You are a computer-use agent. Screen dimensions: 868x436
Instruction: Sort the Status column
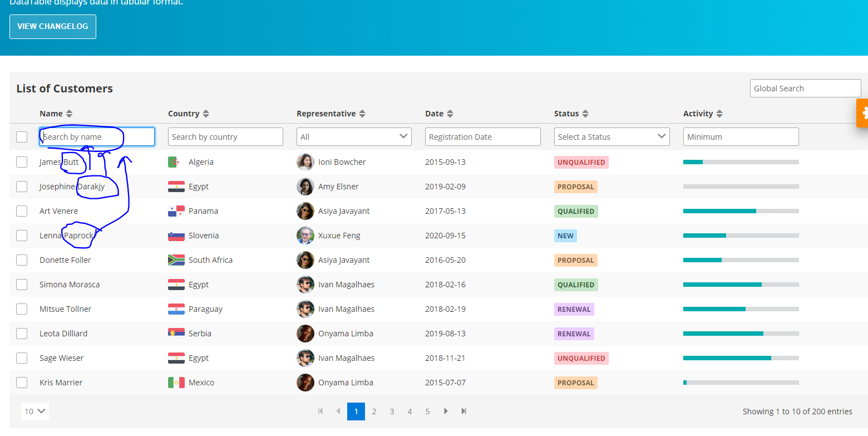coord(588,113)
